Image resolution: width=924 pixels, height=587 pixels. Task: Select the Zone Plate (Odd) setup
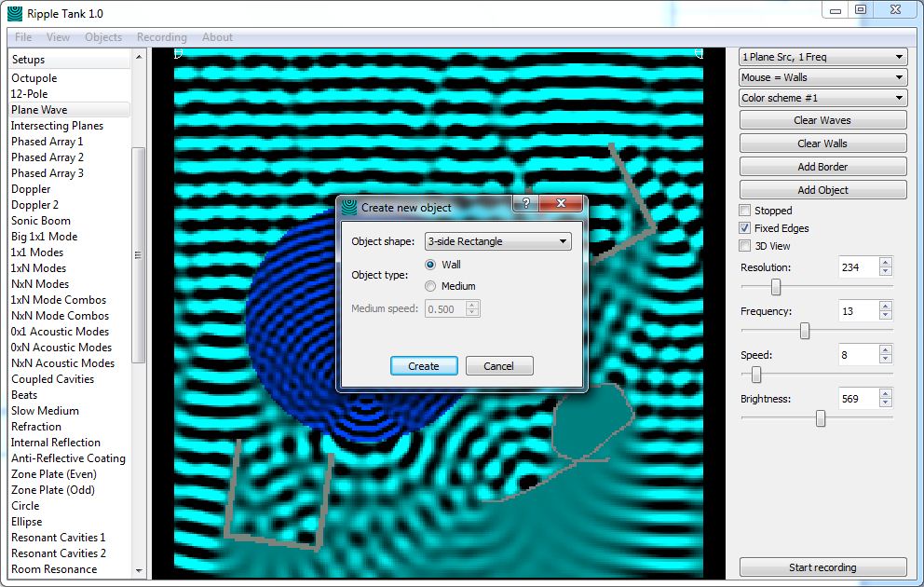[52, 490]
